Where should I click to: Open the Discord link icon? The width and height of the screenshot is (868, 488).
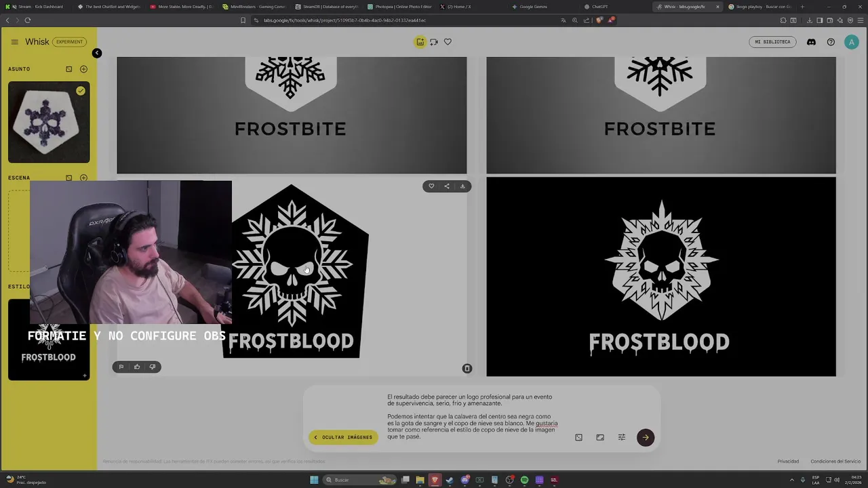pyautogui.click(x=811, y=42)
